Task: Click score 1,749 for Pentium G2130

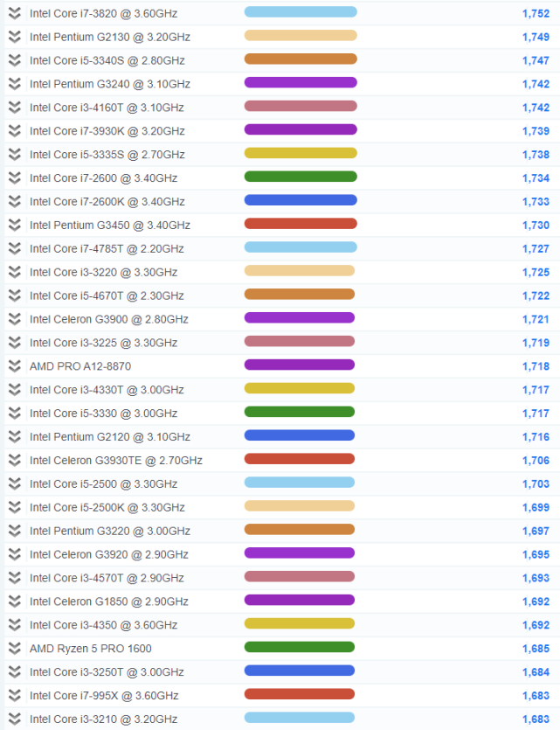Action: point(536,37)
